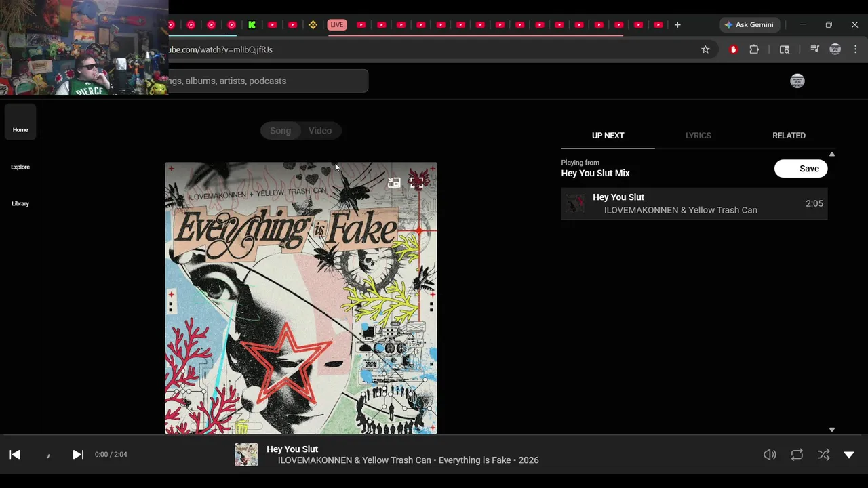
Task: Open Chrome three-dot menu
Action: [x=856, y=49]
